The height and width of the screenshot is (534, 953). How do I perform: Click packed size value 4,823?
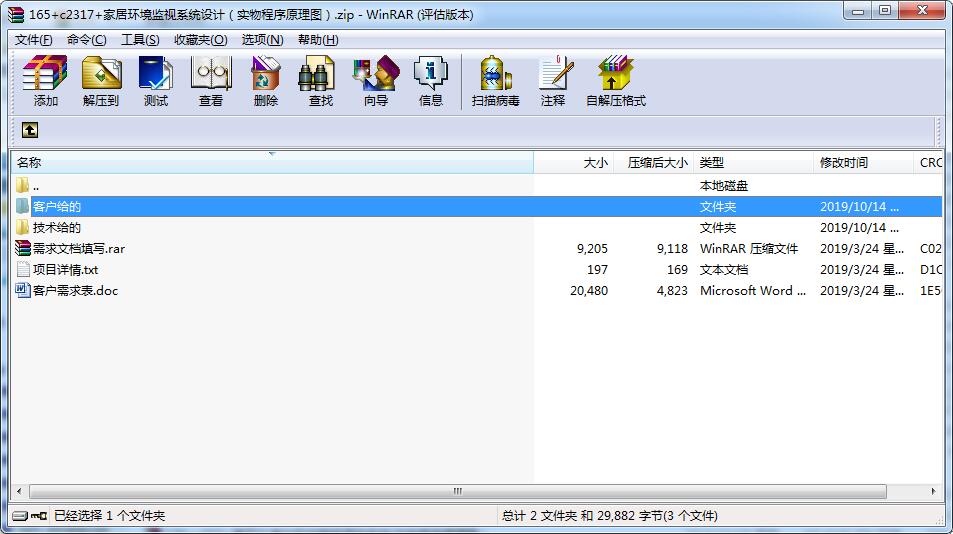pyautogui.click(x=672, y=290)
